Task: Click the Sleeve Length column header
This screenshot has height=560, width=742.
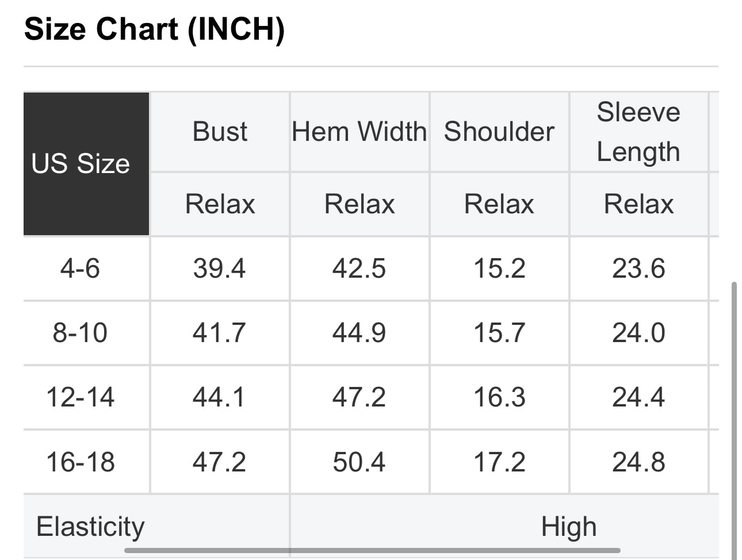Action: 638,132
